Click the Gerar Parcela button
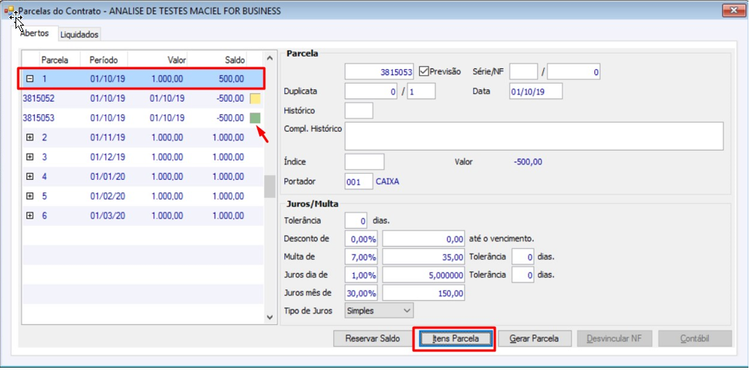Screen dimensions: 750x370 click(x=534, y=338)
